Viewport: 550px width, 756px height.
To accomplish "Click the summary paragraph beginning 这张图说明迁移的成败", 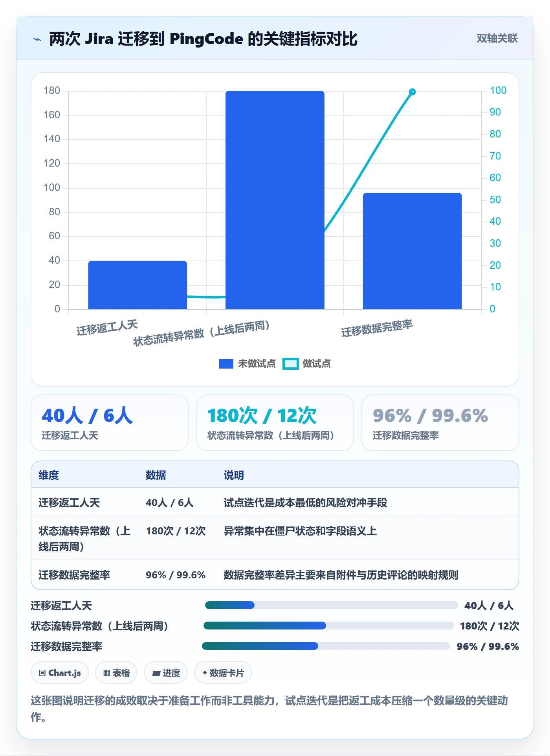I will 269,708.
